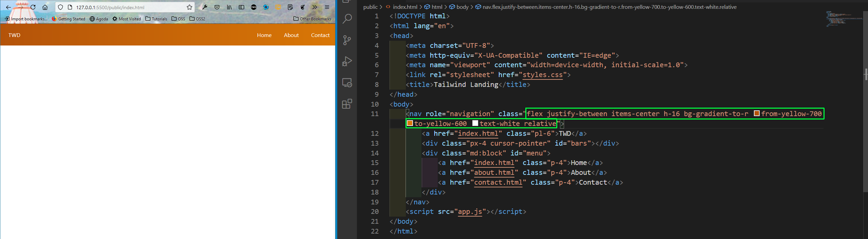
Task: Click line number 14 in editor gutter
Action: [x=375, y=153]
